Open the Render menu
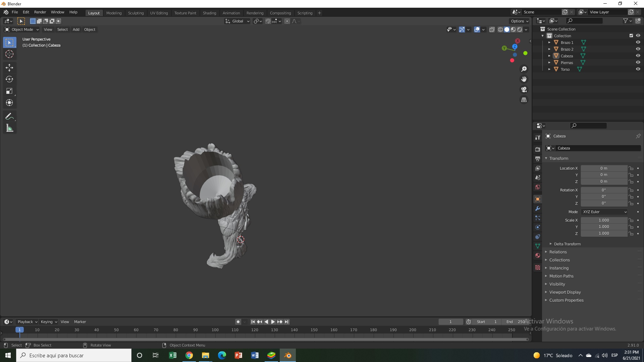 pos(40,12)
